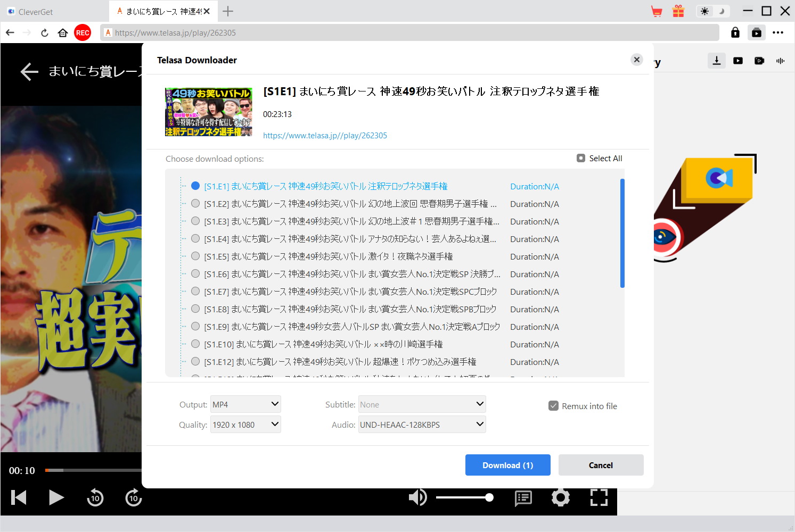The width and height of the screenshot is (795, 532).
Task: Rewind 10 seconds
Action: point(95,497)
